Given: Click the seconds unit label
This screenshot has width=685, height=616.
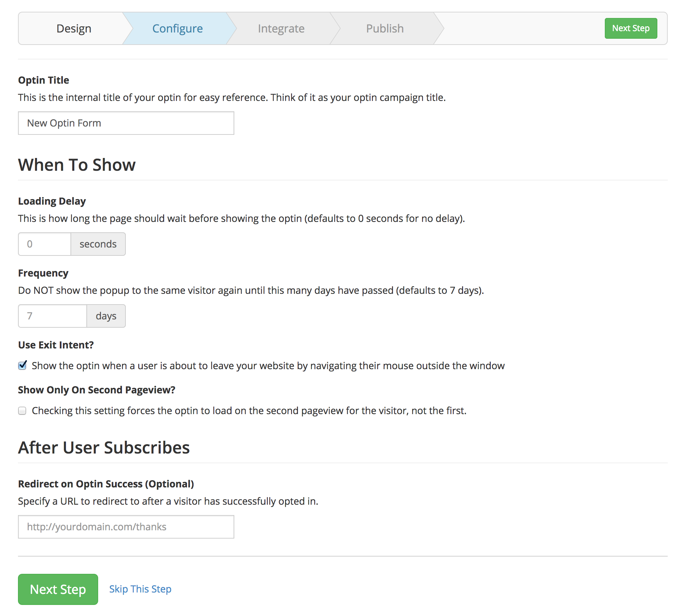Looking at the screenshot, I should pos(97,244).
